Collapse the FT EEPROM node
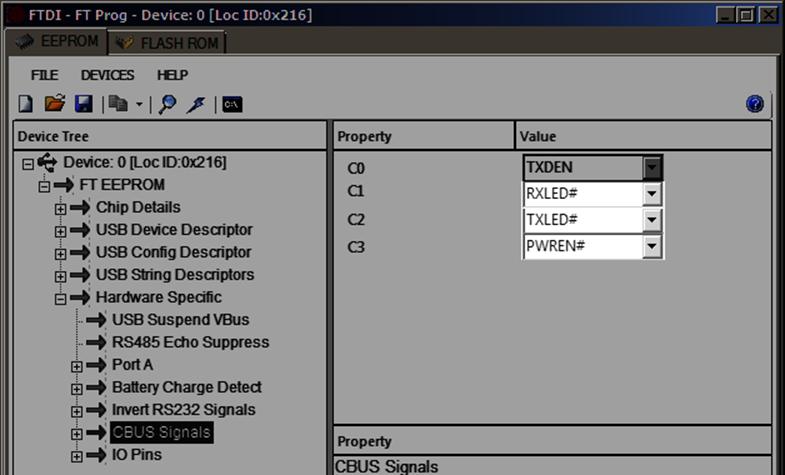The height and width of the screenshot is (475, 785). click(x=45, y=186)
